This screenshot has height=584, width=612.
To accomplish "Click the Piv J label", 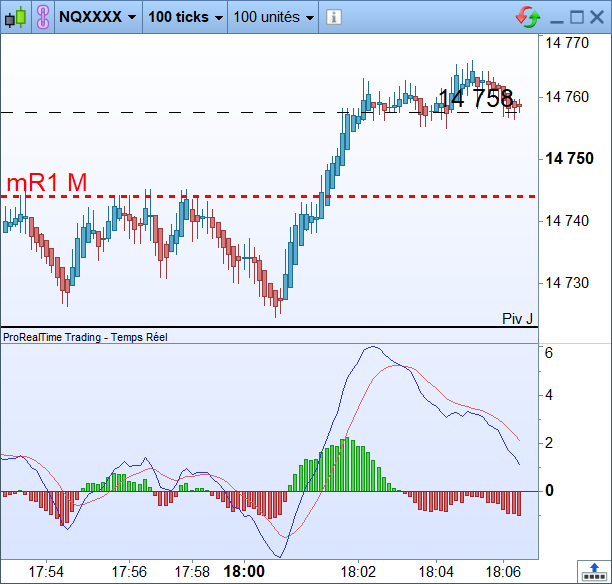I will pyautogui.click(x=517, y=319).
